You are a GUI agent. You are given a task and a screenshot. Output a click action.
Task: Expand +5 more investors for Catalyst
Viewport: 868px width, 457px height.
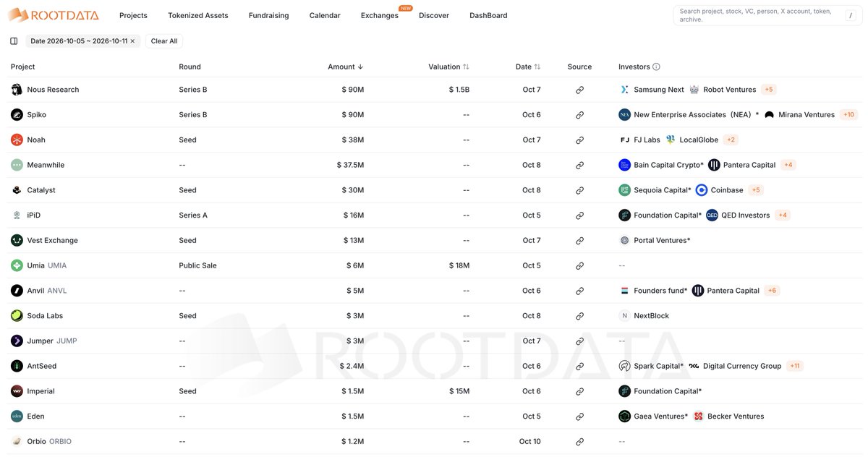[x=756, y=190]
